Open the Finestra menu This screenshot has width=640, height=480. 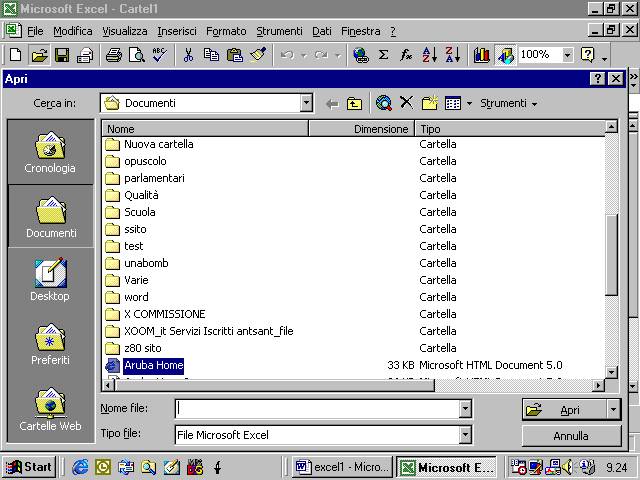[x=360, y=31]
